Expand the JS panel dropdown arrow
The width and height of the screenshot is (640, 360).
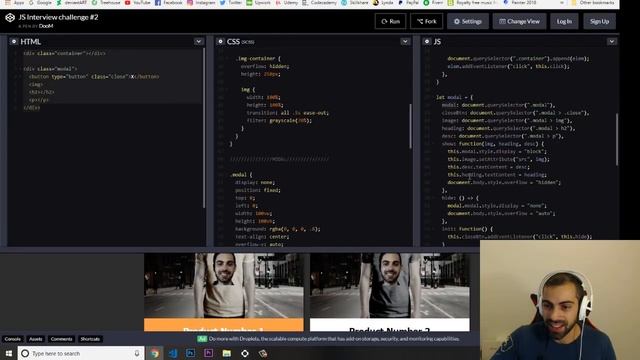(611, 42)
